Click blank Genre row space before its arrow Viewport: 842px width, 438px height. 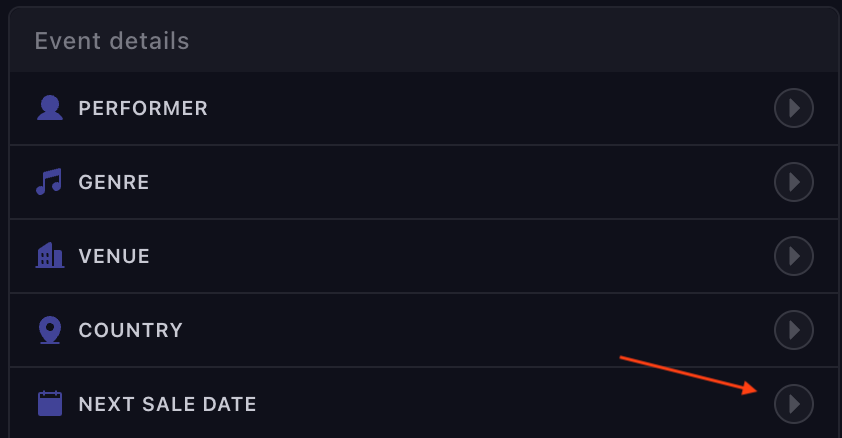pyautogui.click(x=450, y=182)
